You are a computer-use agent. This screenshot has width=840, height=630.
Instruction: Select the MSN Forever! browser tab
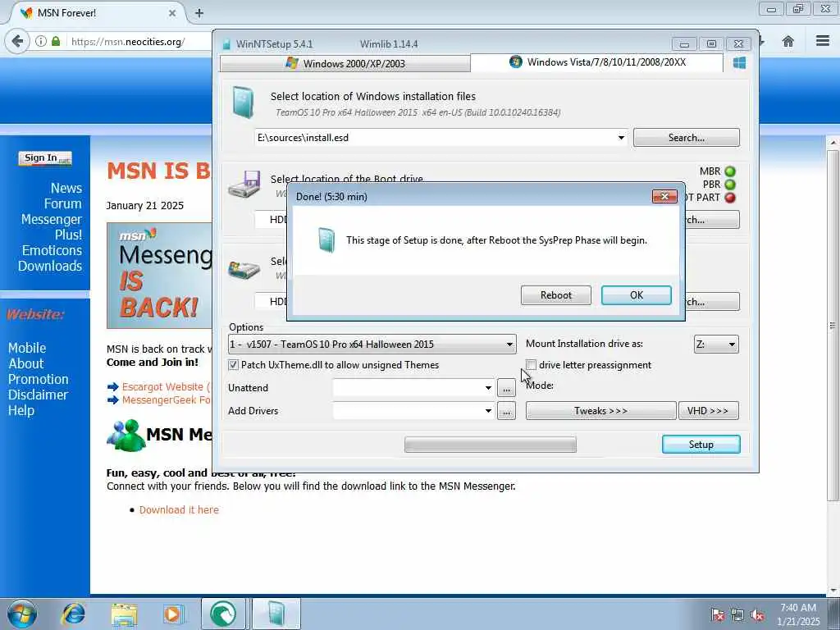tap(97, 13)
